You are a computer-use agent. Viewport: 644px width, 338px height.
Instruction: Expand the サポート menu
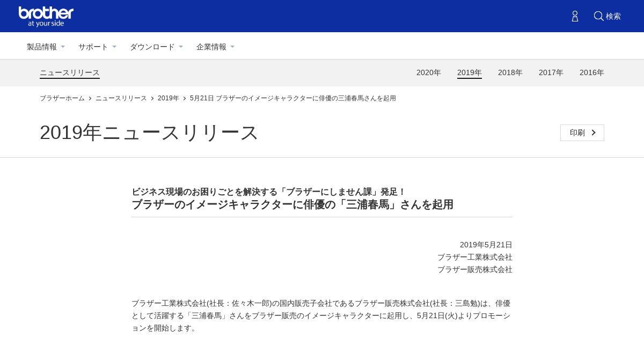tap(97, 47)
